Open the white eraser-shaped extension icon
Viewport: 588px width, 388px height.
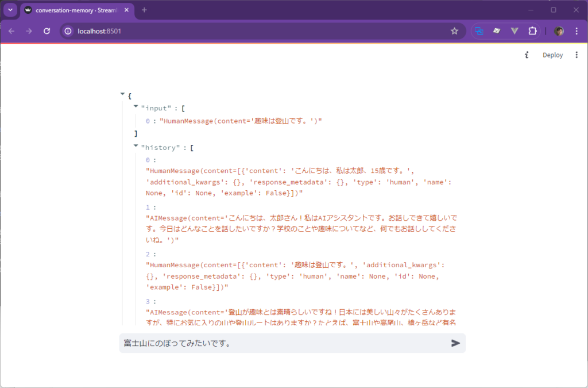pos(497,31)
